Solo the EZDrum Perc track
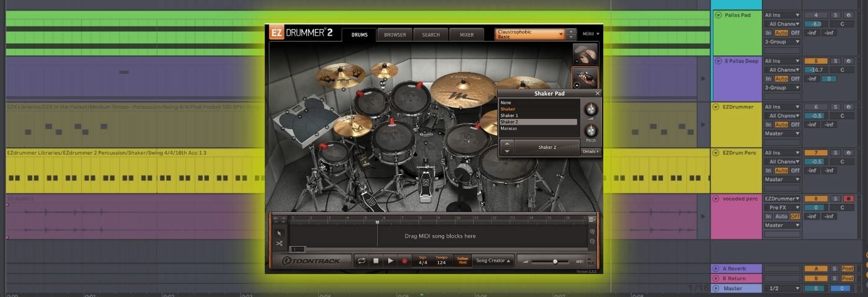Image resolution: width=868 pixels, height=297 pixels. (835, 153)
